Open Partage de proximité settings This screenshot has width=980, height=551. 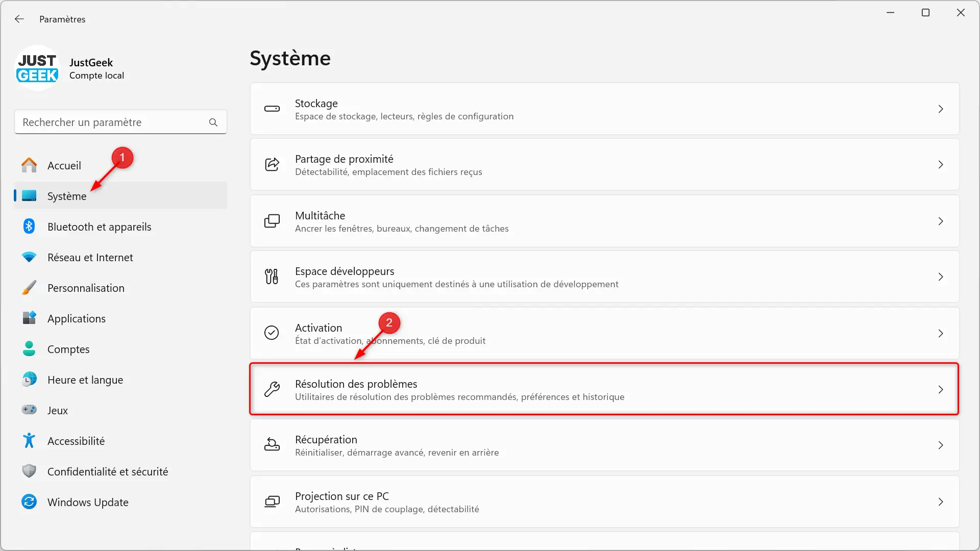point(604,164)
